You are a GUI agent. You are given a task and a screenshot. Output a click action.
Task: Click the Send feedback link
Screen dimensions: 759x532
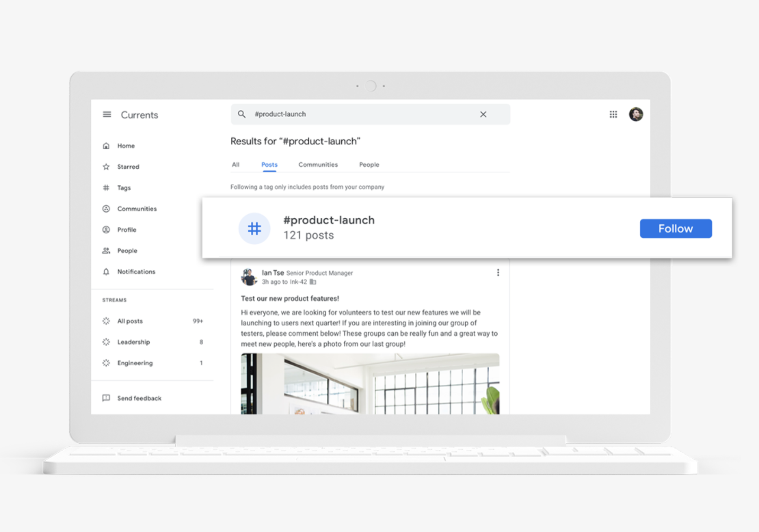click(x=139, y=398)
